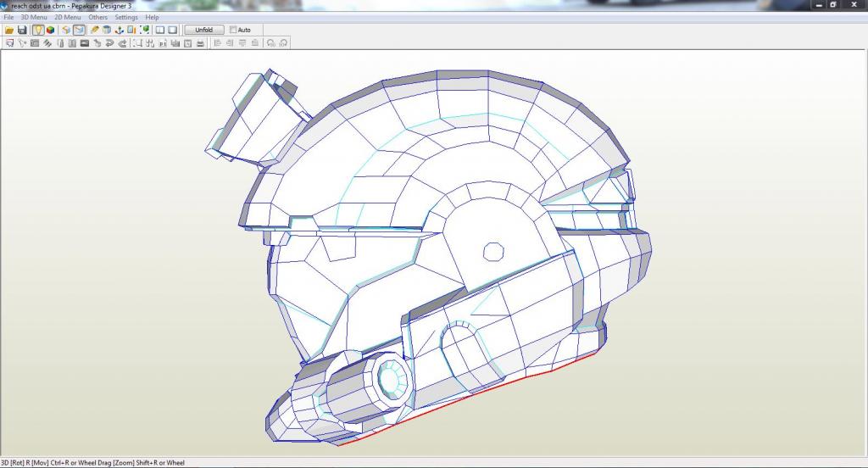Click the anchor icon in the toolbar
868x468 pixels.
(x=120, y=30)
